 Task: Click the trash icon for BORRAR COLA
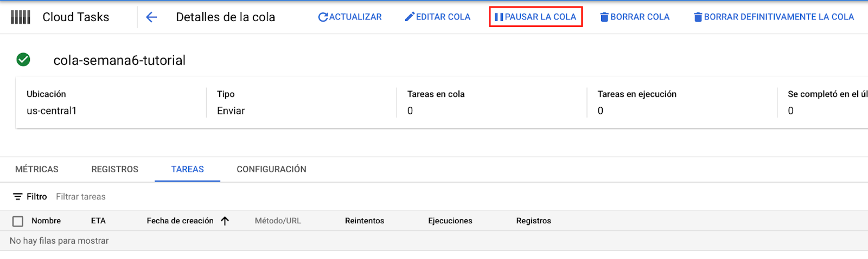coord(604,17)
